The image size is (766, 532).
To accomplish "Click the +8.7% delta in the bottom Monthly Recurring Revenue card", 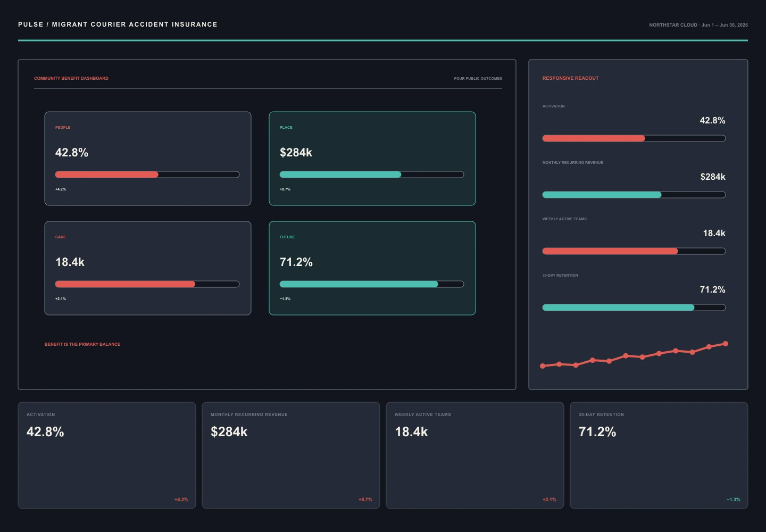I will coord(365,500).
